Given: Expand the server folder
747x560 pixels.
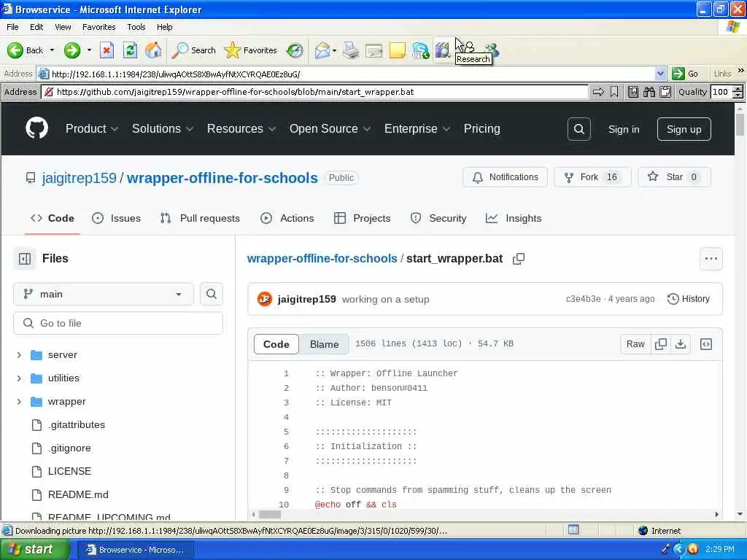Looking at the screenshot, I should [x=19, y=355].
